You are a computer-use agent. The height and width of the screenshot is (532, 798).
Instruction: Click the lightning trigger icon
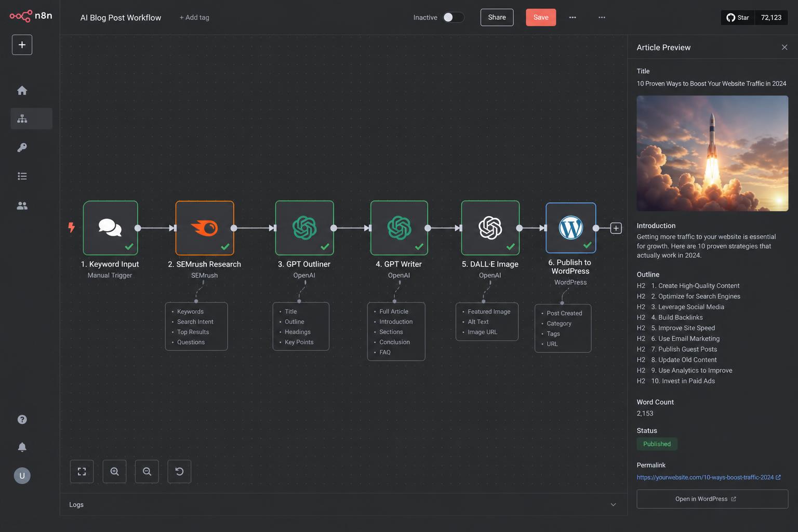[71, 227]
